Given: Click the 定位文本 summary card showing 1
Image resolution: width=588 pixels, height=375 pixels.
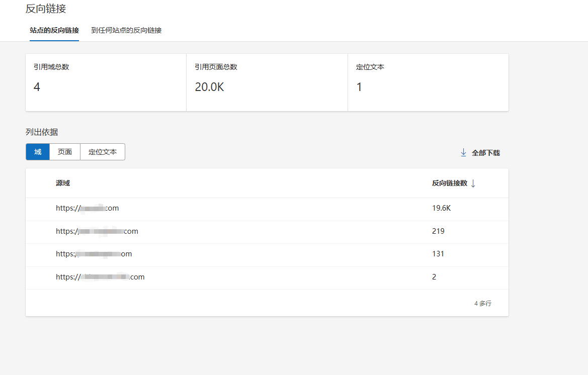Looking at the screenshot, I should click(x=428, y=82).
